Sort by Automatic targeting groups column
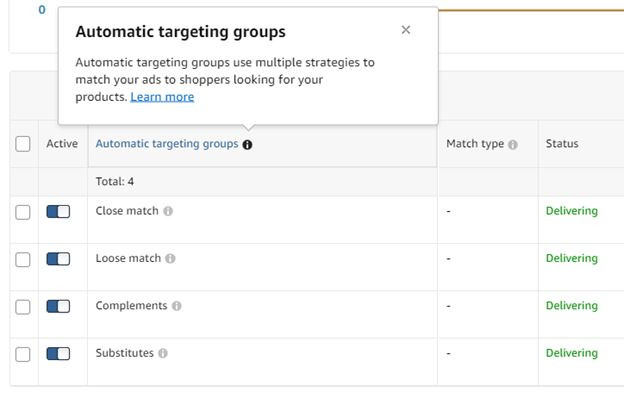Screen dimensions: 624x398 point(167,144)
